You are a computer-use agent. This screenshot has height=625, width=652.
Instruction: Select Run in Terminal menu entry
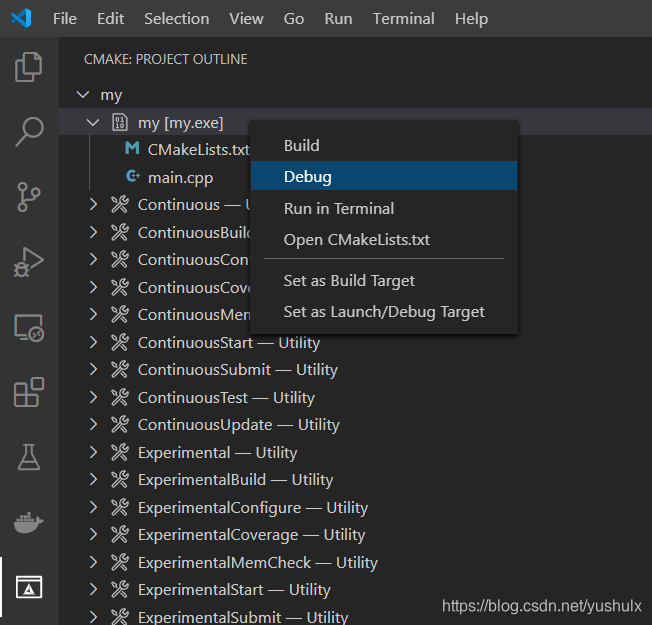click(x=384, y=208)
